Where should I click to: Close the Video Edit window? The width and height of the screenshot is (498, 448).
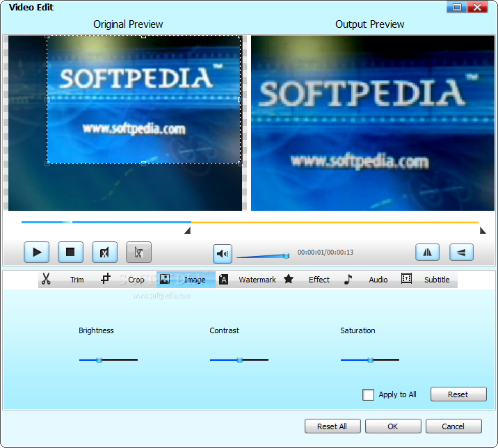pos(477,7)
